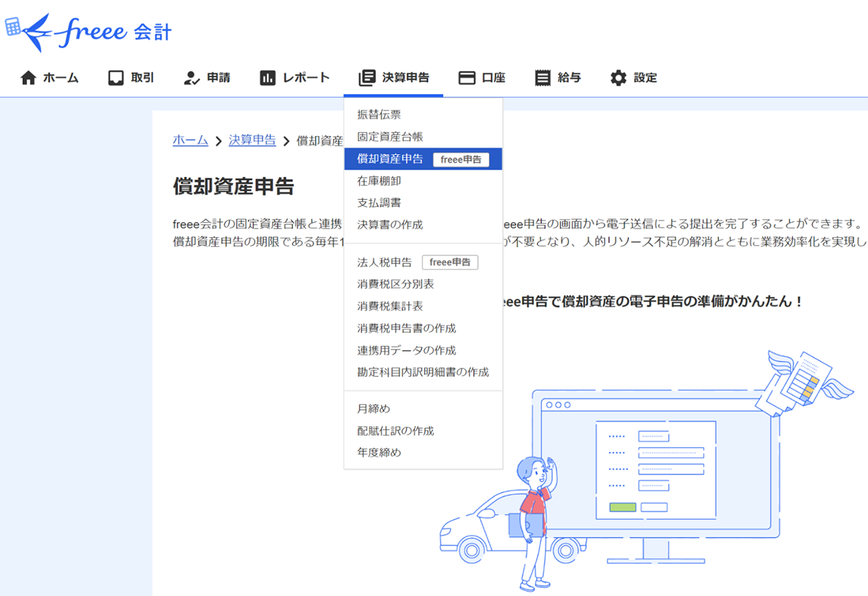Viewport: 868px width, 596px height.
Task: Select 消費税区分別表 from the dropdown
Action: pyautogui.click(x=423, y=284)
